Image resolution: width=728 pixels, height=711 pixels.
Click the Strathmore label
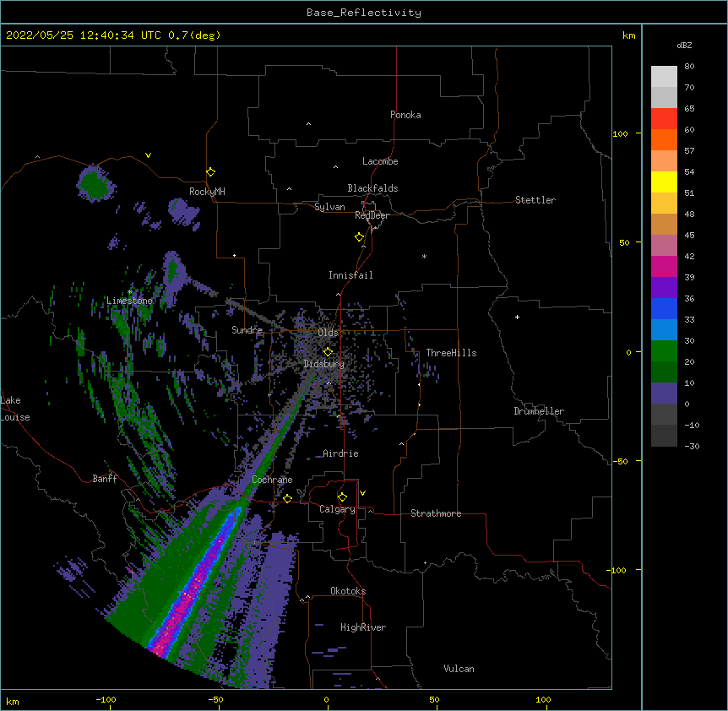[x=436, y=513]
